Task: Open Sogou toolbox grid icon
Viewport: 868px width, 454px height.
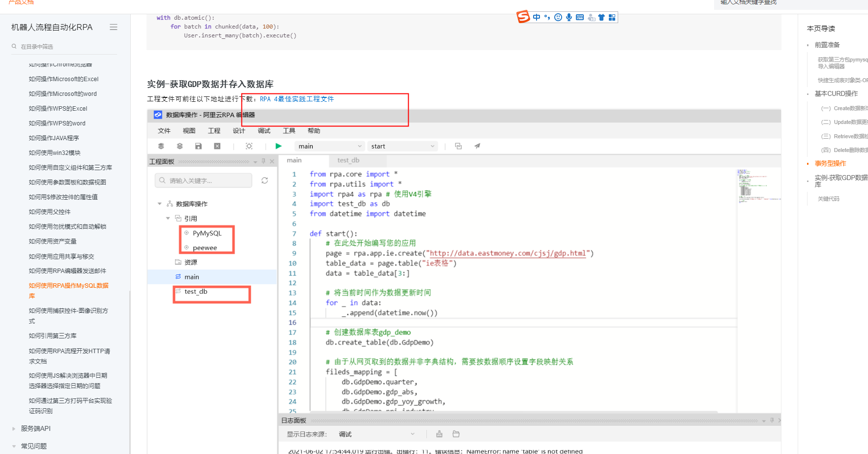Action: click(612, 17)
